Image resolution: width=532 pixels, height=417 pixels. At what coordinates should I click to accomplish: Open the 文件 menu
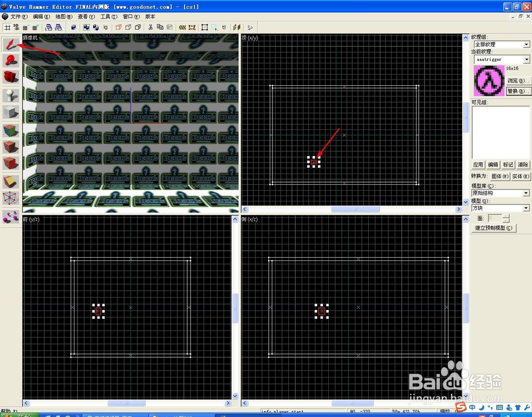point(19,17)
